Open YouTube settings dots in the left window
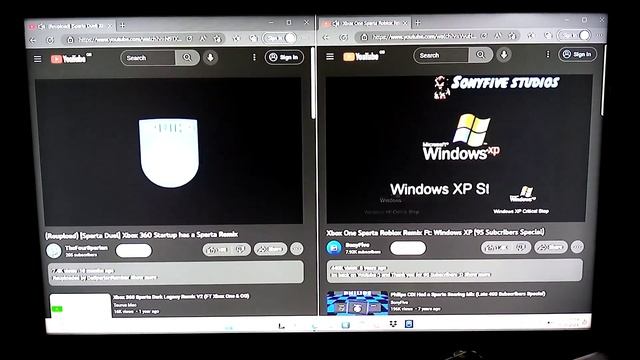Image resolution: width=640 pixels, height=360 pixels. tap(254, 58)
